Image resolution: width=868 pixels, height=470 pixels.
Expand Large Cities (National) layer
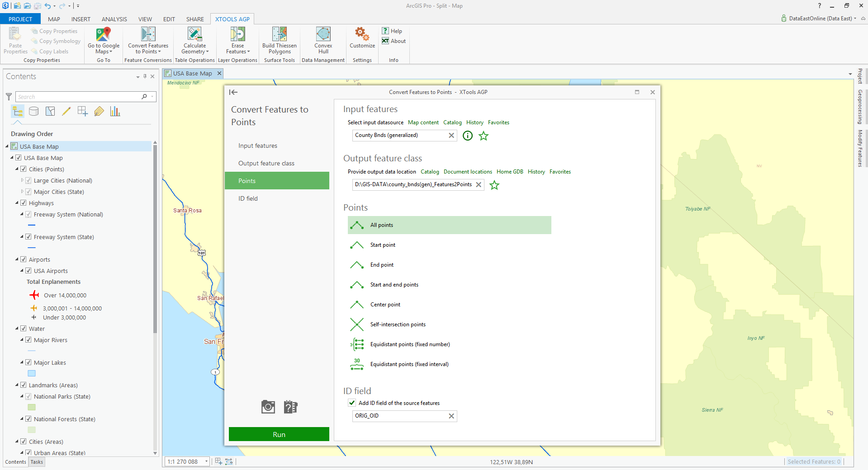pyautogui.click(x=22, y=180)
